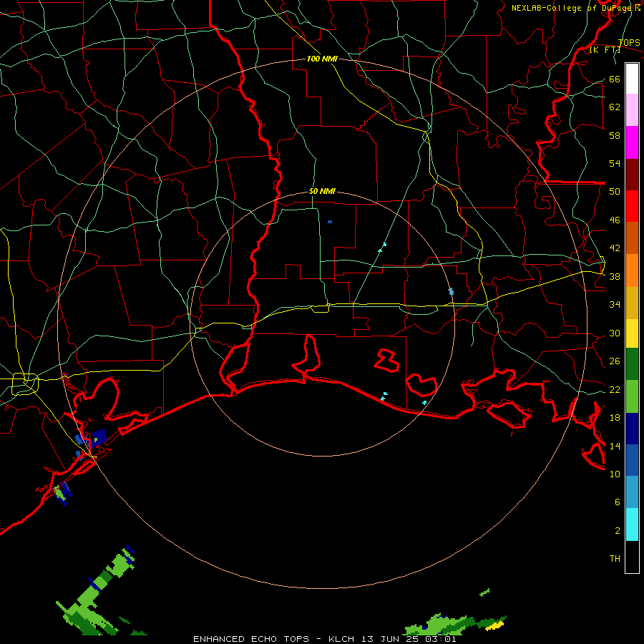644x644 pixels.
Task: Click the magenta legend swatch
Action: point(632,142)
